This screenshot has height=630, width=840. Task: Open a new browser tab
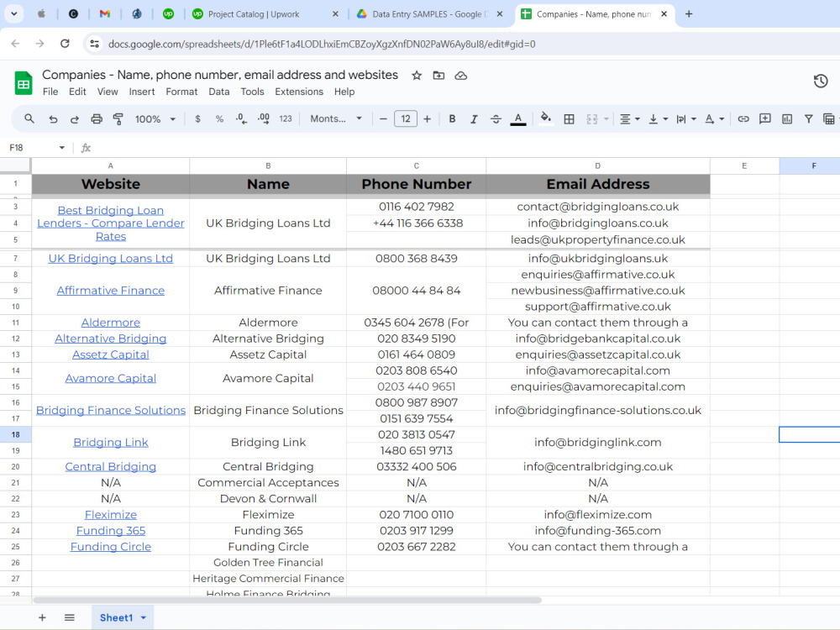(689, 14)
